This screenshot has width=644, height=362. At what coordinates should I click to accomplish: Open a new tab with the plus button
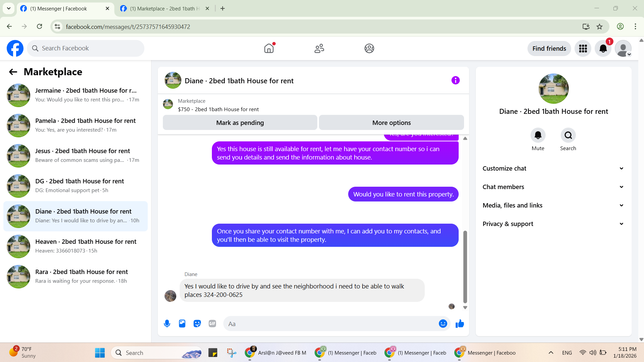click(x=223, y=8)
